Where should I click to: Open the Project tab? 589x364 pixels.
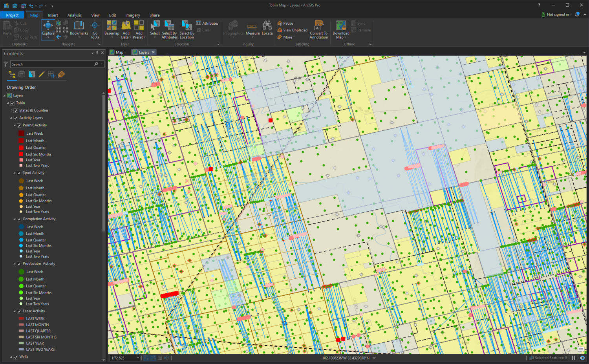pos(12,15)
